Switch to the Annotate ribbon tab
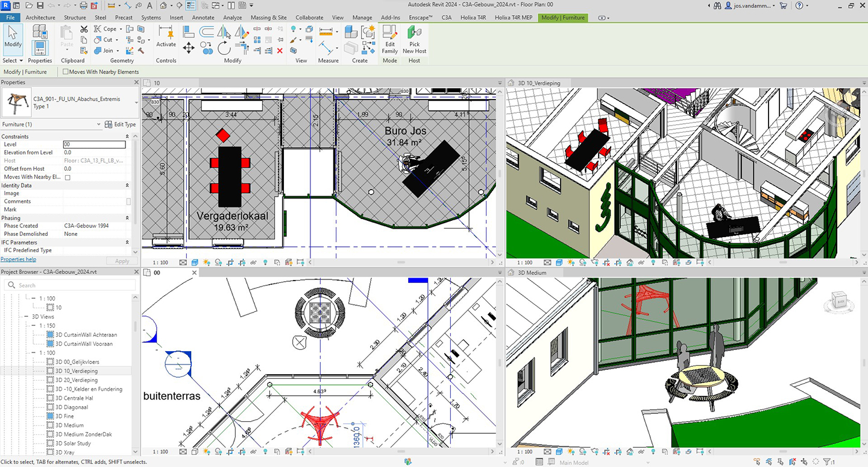This screenshot has width=868, height=467. click(x=203, y=17)
